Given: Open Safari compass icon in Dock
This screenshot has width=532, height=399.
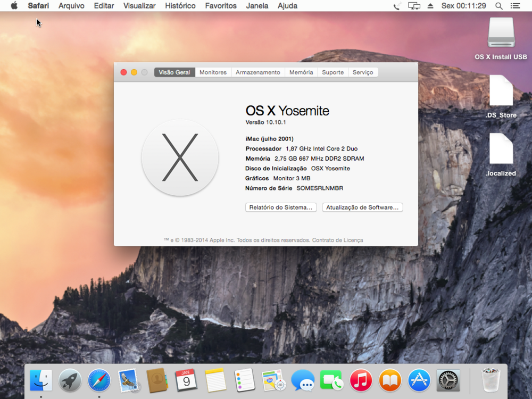Looking at the screenshot, I should click(x=99, y=380).
